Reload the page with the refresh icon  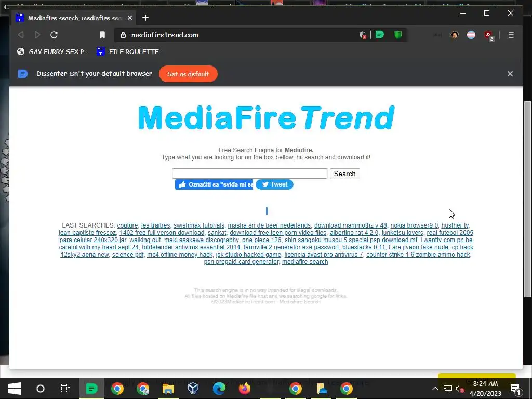pos(54,35)
